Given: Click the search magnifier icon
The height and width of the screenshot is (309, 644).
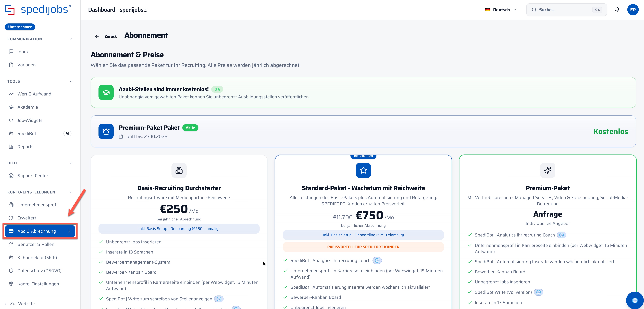Looking at the screenshot, I should pos(534,10).
